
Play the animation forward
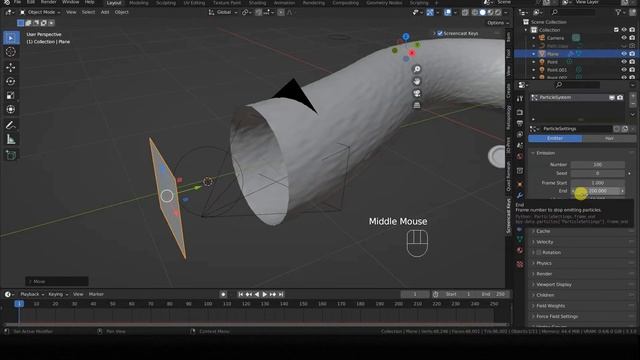tap(264, 294)
